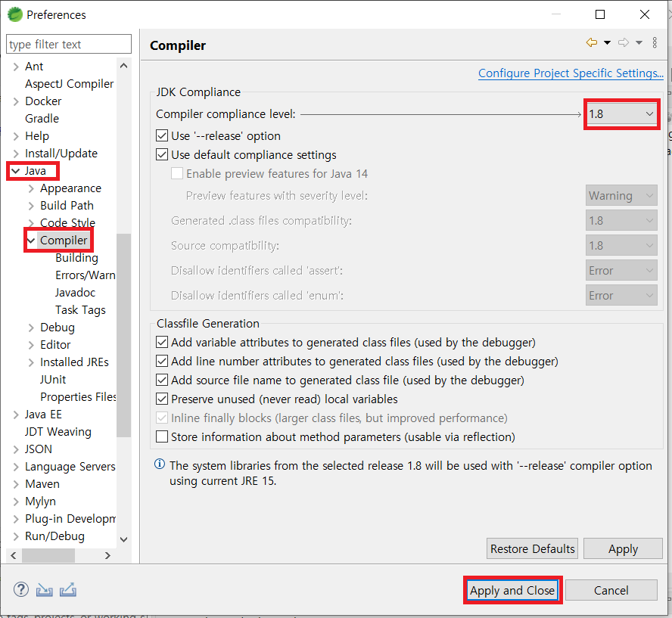This screenshot has height=618, width=672.
Task: Click the Cancel button
Action: [x=611, y=590]
